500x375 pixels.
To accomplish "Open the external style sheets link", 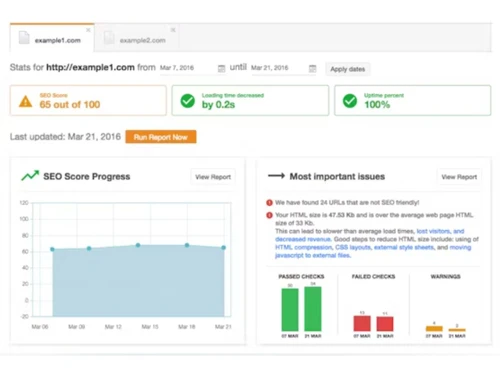I will pos(404,247).
